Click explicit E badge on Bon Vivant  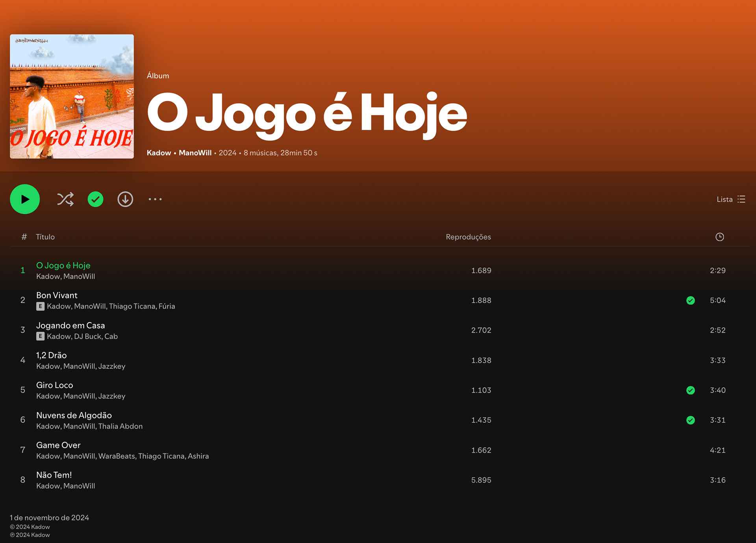tap(40, 306)
